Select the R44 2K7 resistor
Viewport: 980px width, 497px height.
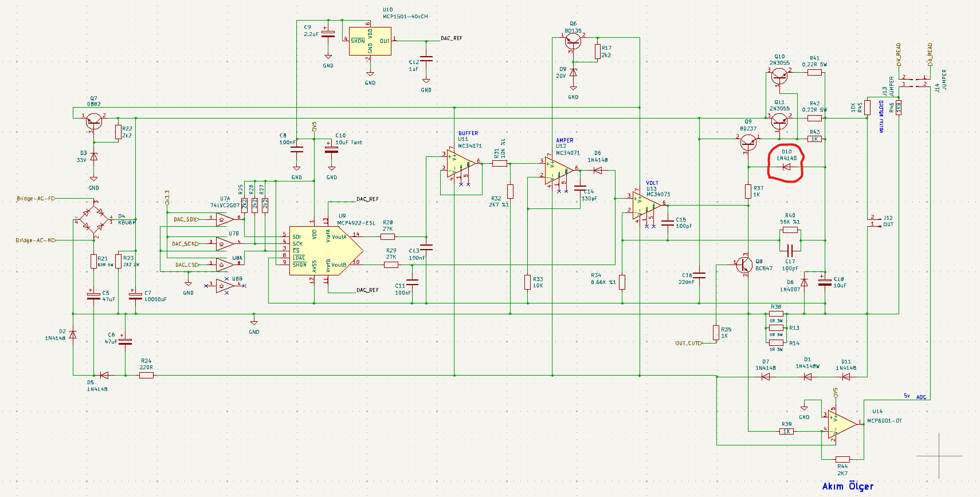[x=842, y=459]
